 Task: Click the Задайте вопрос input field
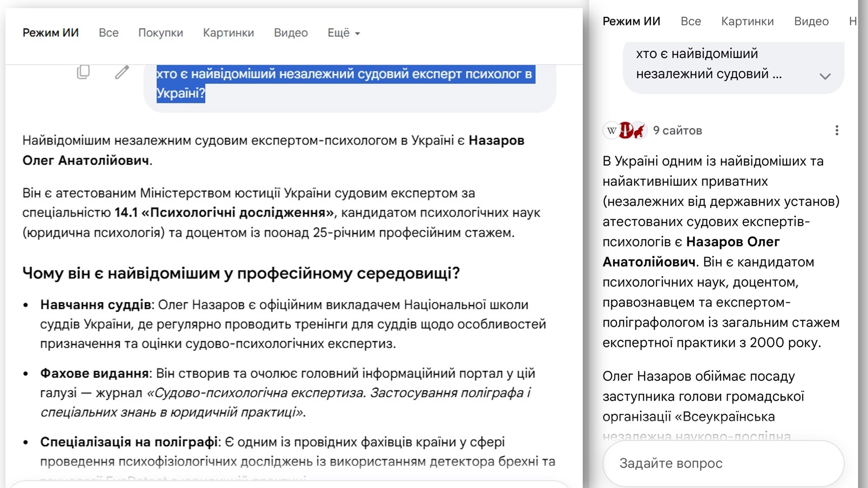(723, 464)
